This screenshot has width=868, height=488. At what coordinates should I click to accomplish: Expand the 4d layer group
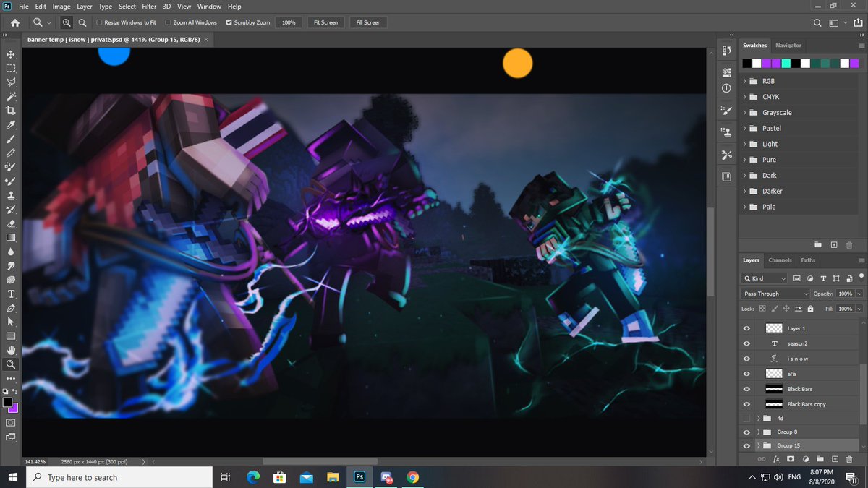tap(759, 419)
